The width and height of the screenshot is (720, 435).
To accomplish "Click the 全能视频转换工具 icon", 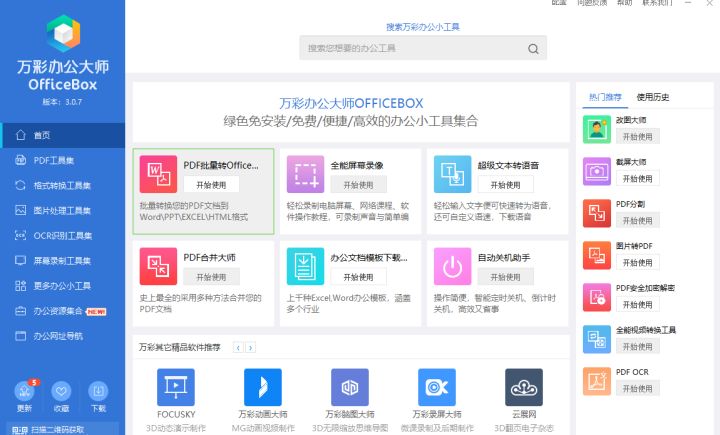I will point(596,339).
